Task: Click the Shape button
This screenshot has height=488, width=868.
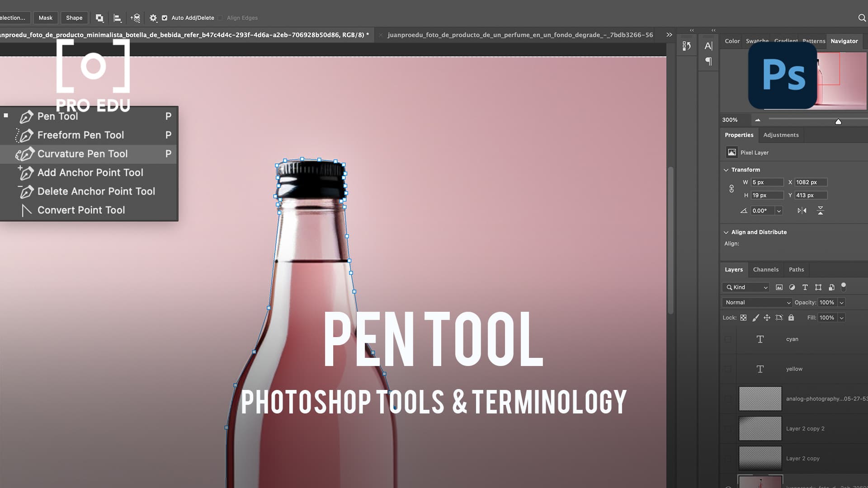Action: pos(74,18)
